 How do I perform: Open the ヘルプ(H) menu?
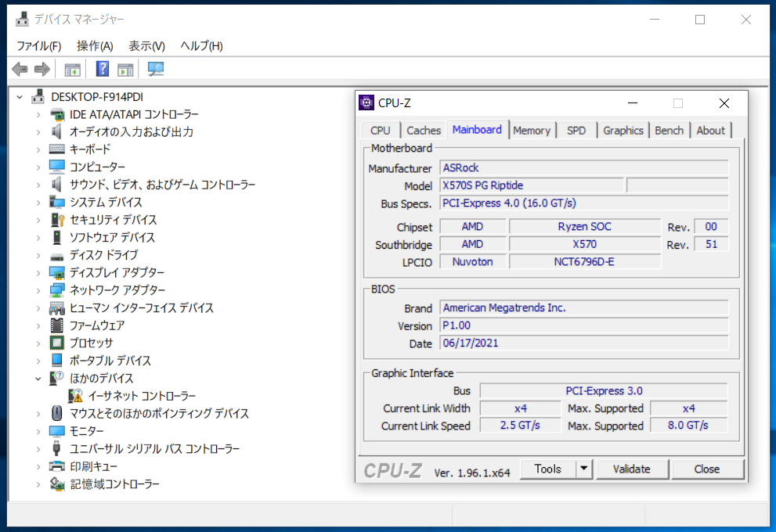[x=201, y=46]
